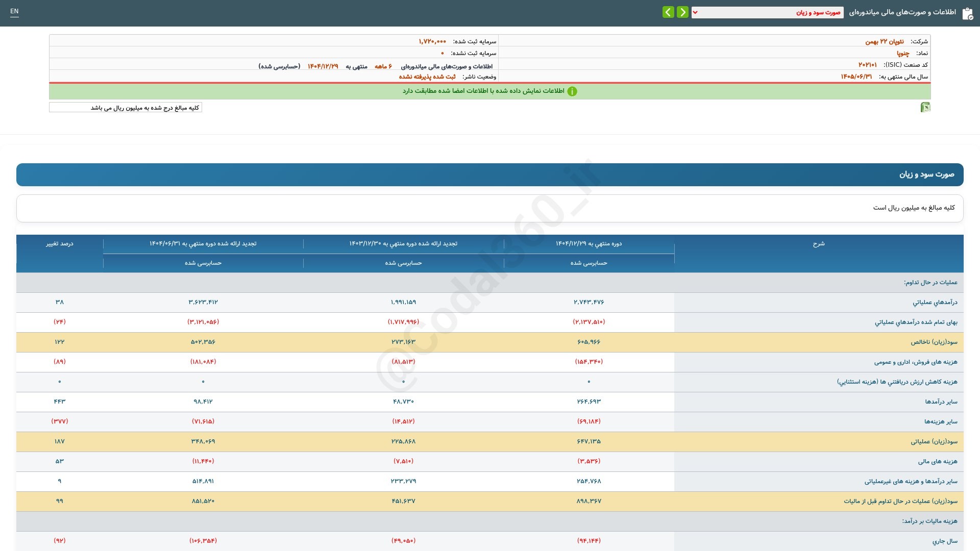Screen dimensions: 980x551
Task: Click the درصد تغيير column header
Action: tap(60, 244)
